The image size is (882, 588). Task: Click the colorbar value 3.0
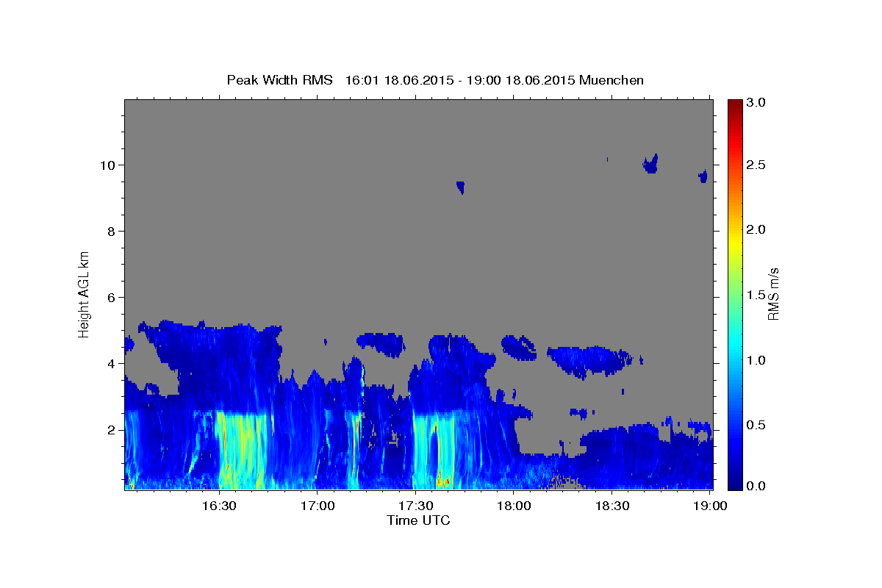[758, 102]
